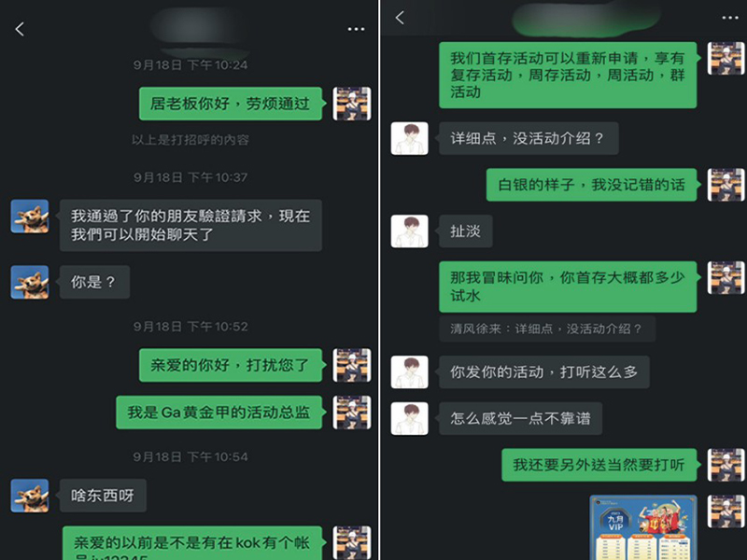Open corgi avatar beside '你是？' message
Screen dimensions: 747x560
pos(30,282)
